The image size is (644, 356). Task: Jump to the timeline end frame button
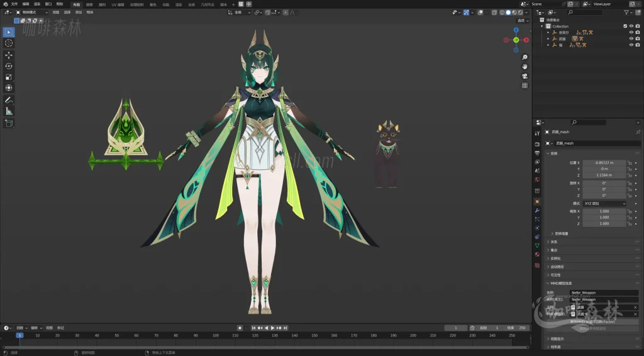[285, 328]
